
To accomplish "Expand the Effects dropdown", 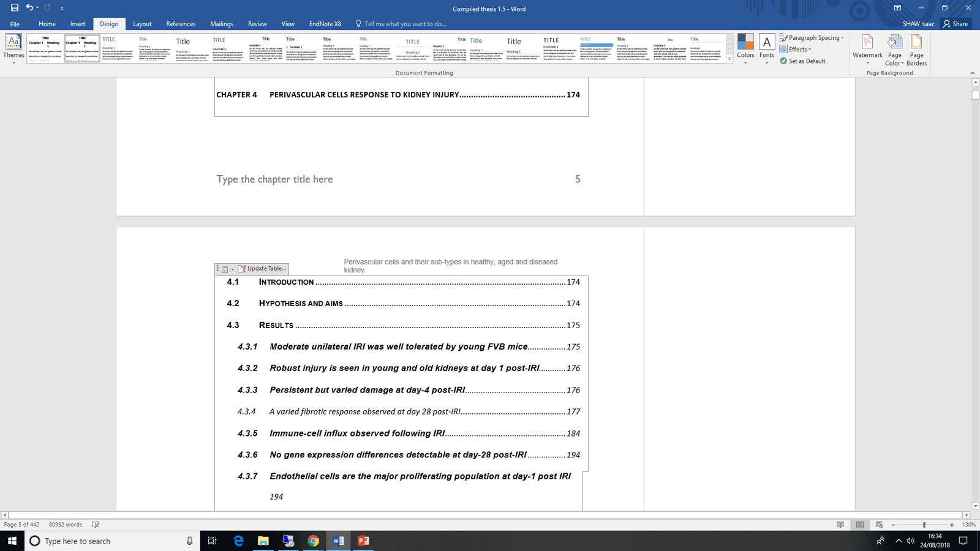I will tap(796, 50).
